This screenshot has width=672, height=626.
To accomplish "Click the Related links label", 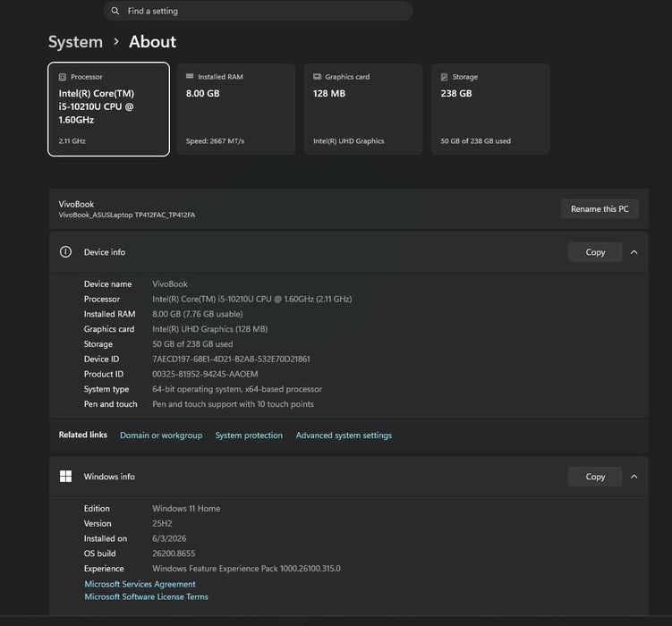I will [82, 435].
